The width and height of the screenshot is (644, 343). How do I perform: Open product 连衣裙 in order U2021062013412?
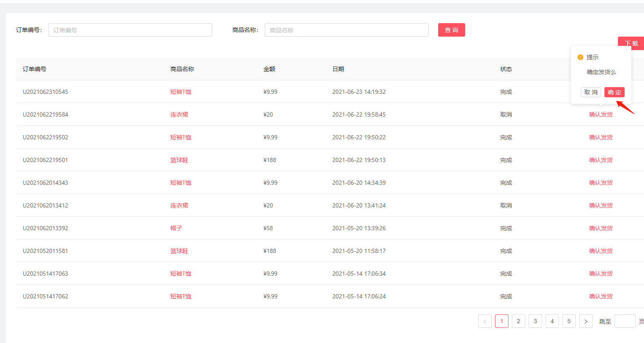[x=179, y=205]
